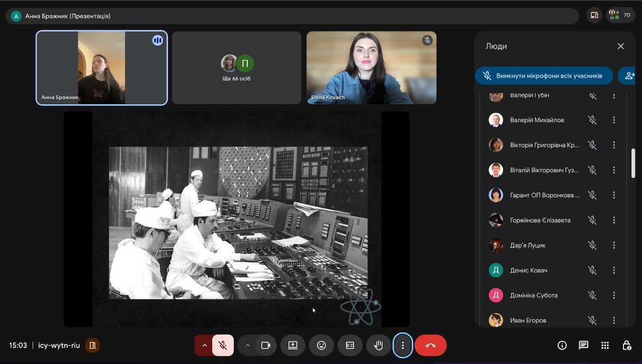The width and height of the screenshot is (642, 364).
Task: Unmute the microphone button
Action: [x=223, y=345]
